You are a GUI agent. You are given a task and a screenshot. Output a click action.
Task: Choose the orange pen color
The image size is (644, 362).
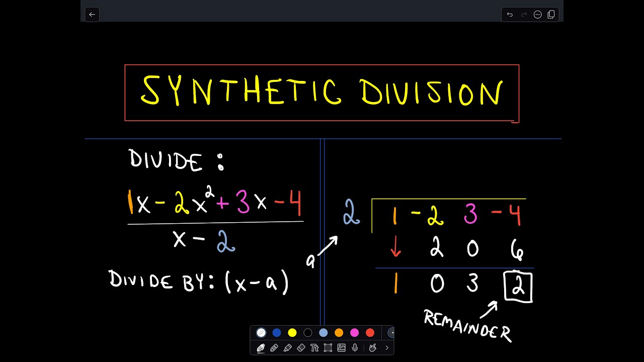[x=339, y=332]
